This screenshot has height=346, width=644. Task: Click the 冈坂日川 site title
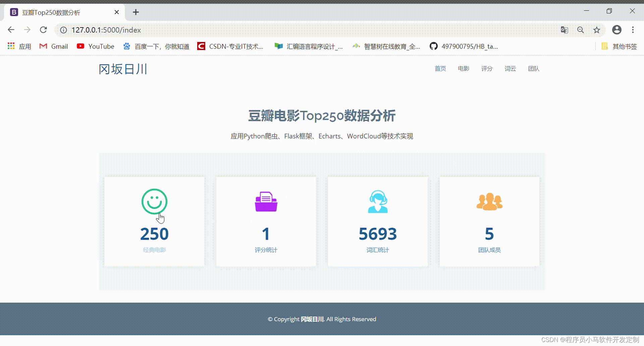[x=122, y=69]
